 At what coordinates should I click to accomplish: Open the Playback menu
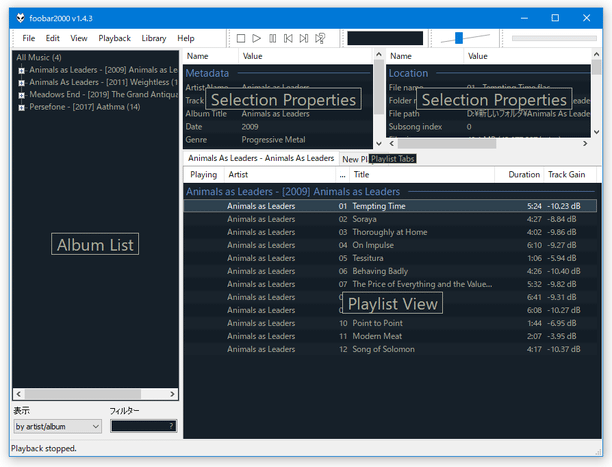114,38
